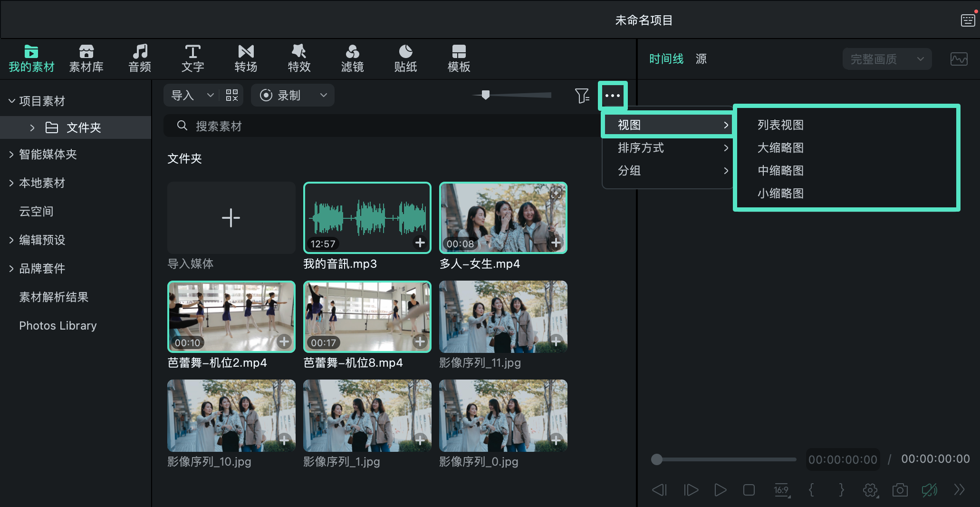The image size is (980, 507).
Task: Open the 模板 templates tab
Action: pos(459,58)
